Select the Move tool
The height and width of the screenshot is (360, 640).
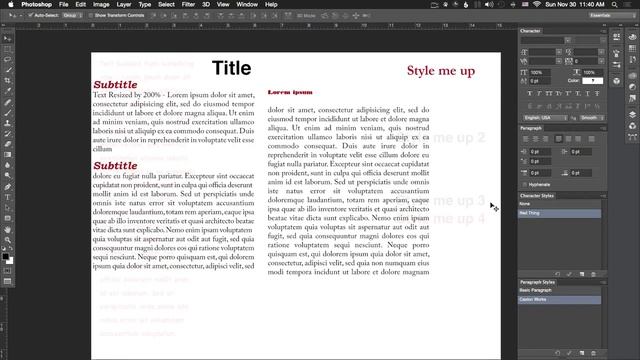point(7,39)
